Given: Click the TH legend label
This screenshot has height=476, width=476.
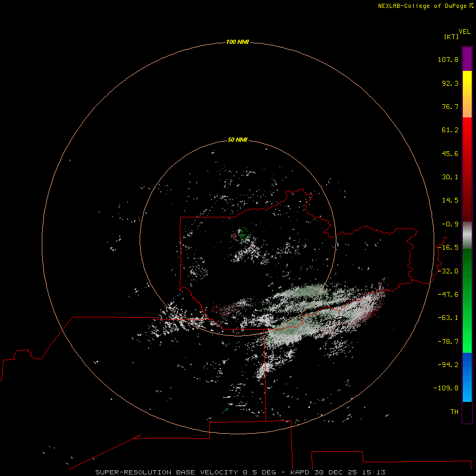Looking at the screenshot, I should [454, 412].
